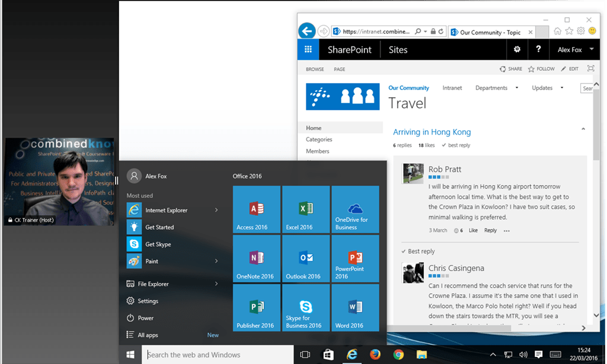Click the volume speaker tray icon
Image resolution: width=607 pixels, height=364 pixels.
pos(523,355)
